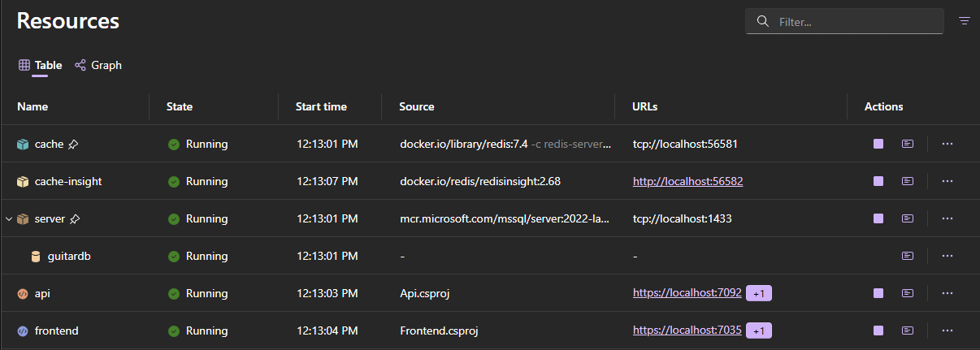Click the guitardb database icon
This screenshot has height=350, width=980.
pyautogui.click(x=35, y=256)
